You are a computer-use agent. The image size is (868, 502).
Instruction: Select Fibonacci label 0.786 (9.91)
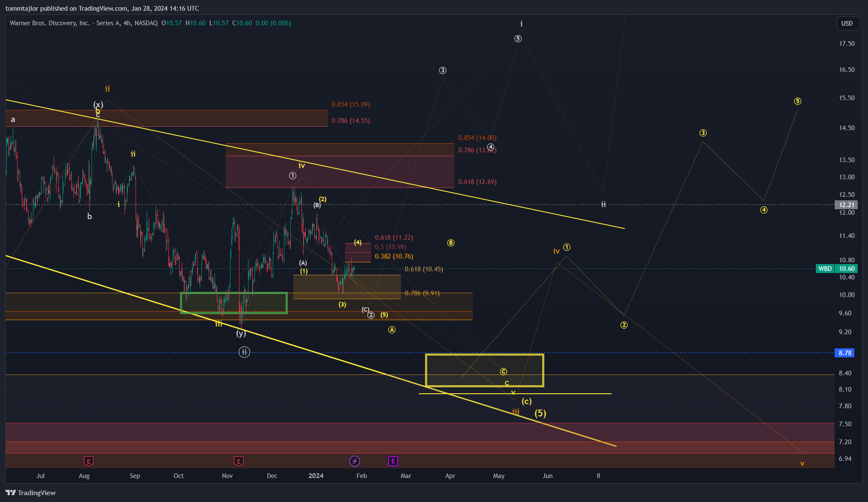[x=422, y=293]
